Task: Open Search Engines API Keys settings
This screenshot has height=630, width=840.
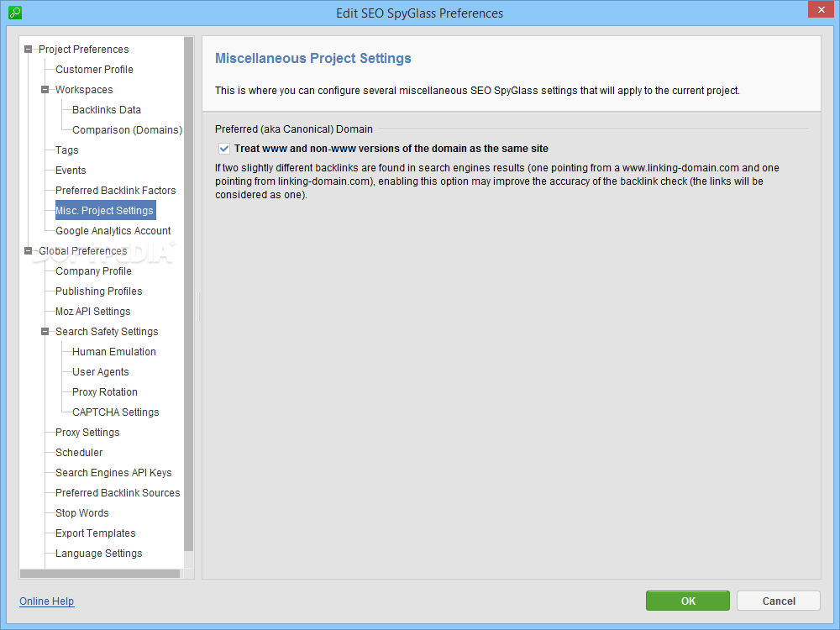Action: click(113, 473)
